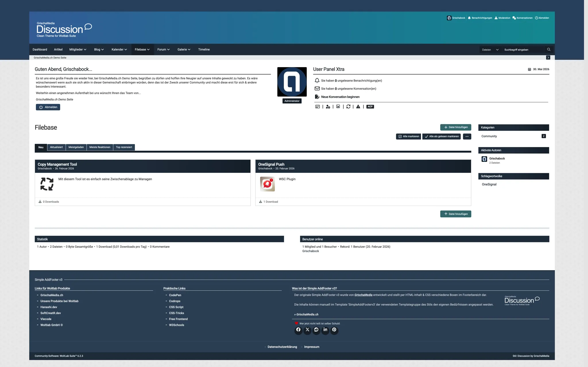Open the Dashboard menu item
This screenshot has height=367, width=588.
[40, 49]
